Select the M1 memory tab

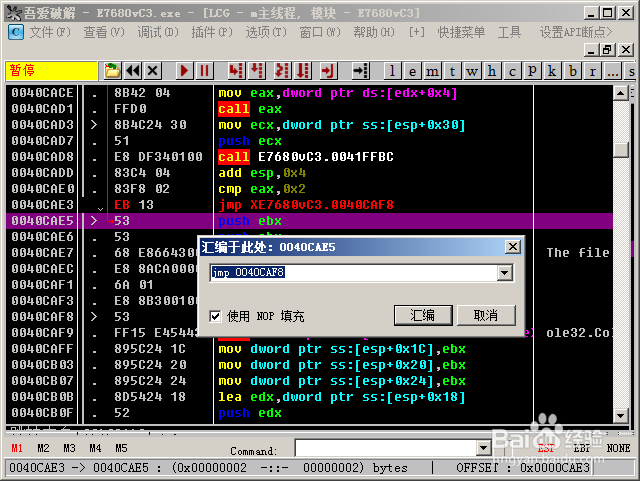click(17, 448)
